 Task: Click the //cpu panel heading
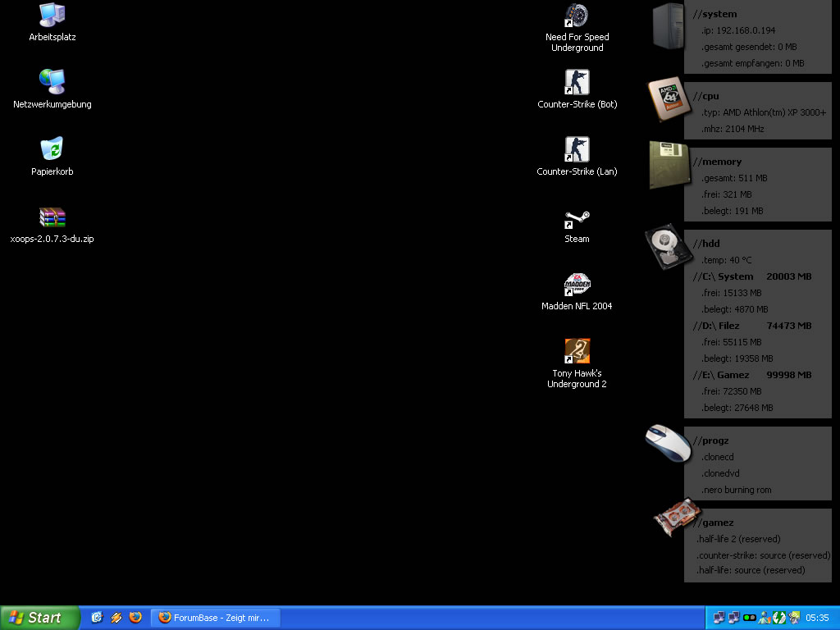click(705, 97)
